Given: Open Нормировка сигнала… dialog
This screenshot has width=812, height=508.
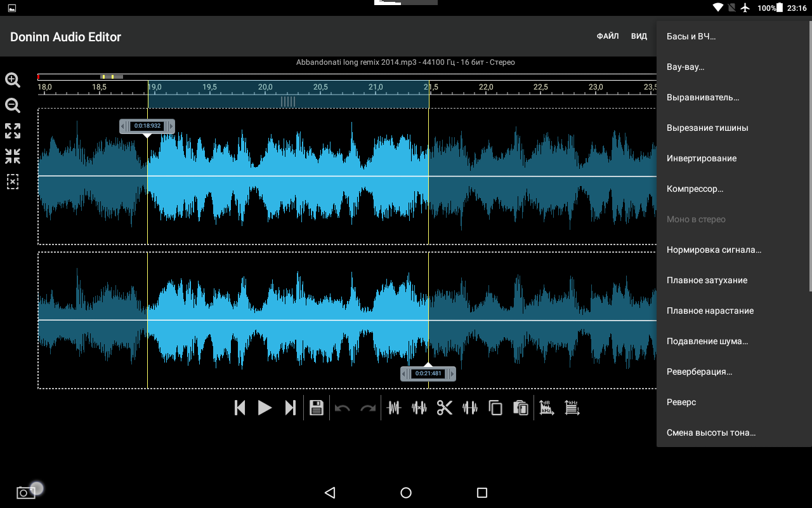Looking at the screenshot, I should (734, 250).
